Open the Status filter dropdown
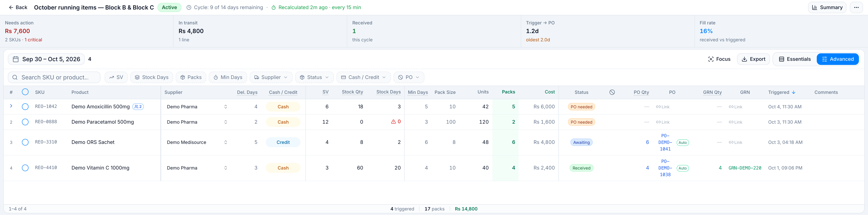 (x=314, y=77)
